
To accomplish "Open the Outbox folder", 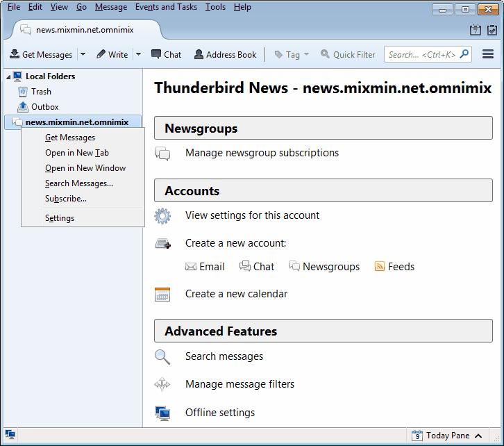I will (45, 107).
